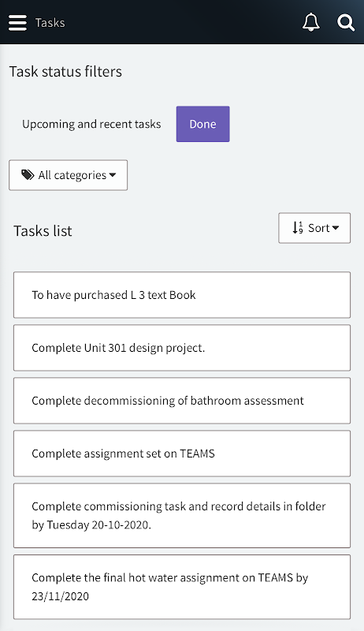Click the tag icon in All categories
Screen dimensions: 364x631
(x=28, y=174)
